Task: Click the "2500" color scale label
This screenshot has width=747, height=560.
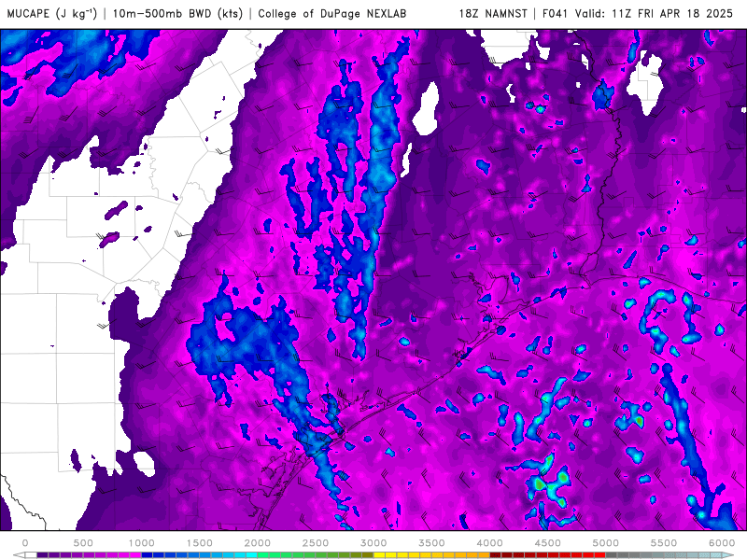Action: [x=316, y=543]
